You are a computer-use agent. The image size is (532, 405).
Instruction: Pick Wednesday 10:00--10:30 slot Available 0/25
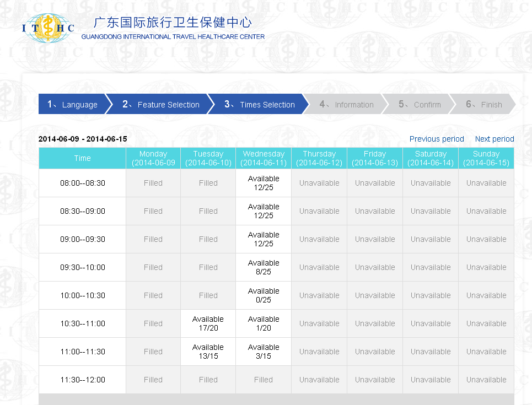click(x=264, y=296)
